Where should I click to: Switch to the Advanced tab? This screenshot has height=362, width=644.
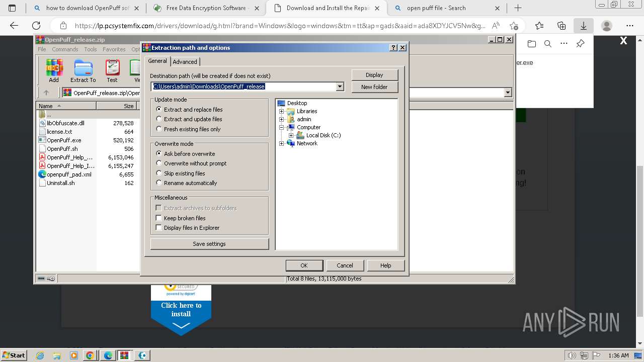[x=185, y=62]
